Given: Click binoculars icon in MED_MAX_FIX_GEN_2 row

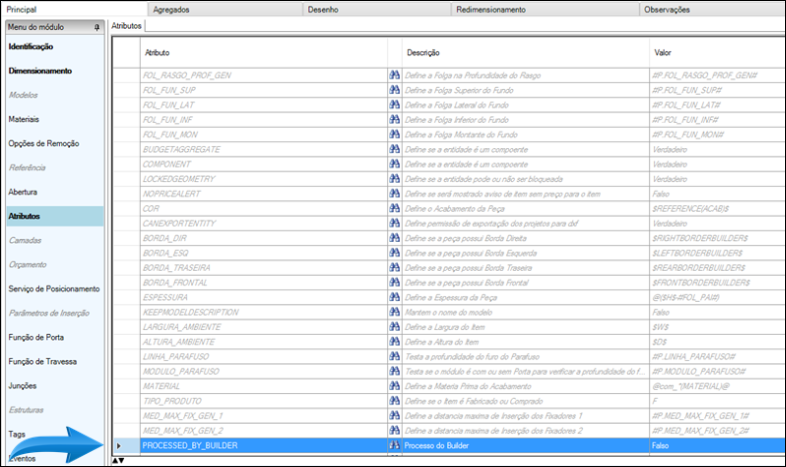Looking at the screenshot, I should [395, 430].
